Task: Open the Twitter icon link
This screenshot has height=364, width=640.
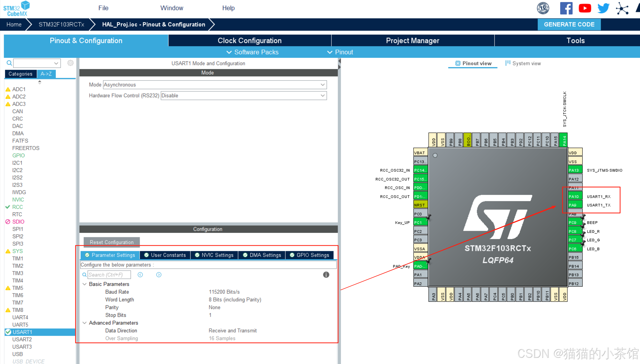Action: coord(603,8)
